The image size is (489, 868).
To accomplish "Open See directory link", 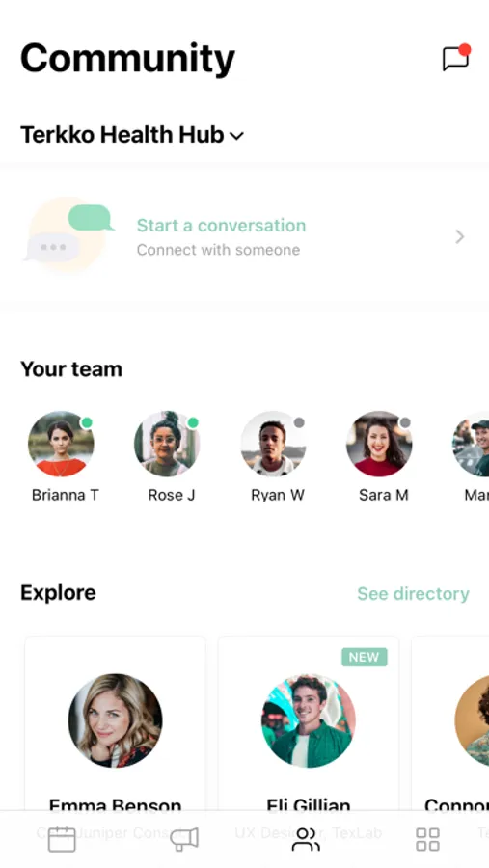I will 413,593.
